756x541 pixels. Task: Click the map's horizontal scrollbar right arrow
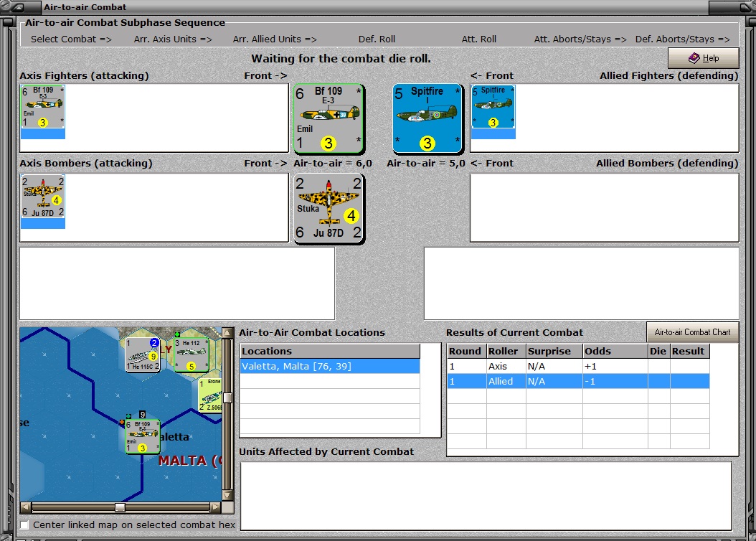pos(215,507)
